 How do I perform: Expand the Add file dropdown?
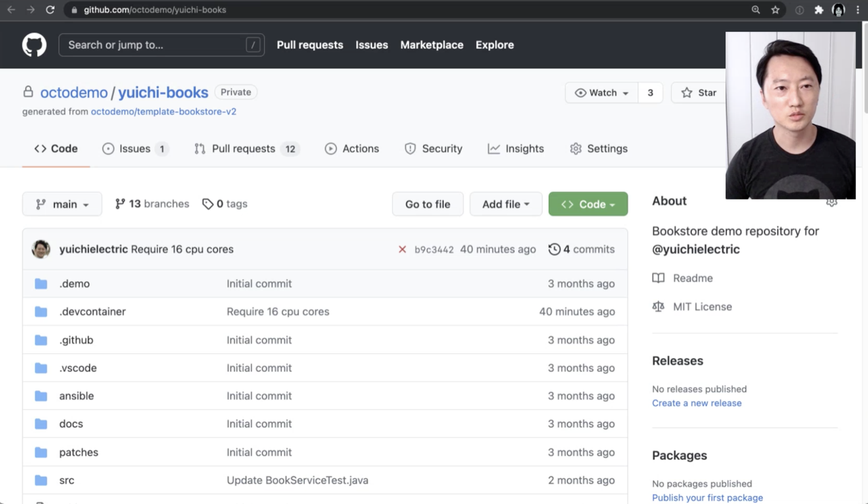tap(505, 204)
